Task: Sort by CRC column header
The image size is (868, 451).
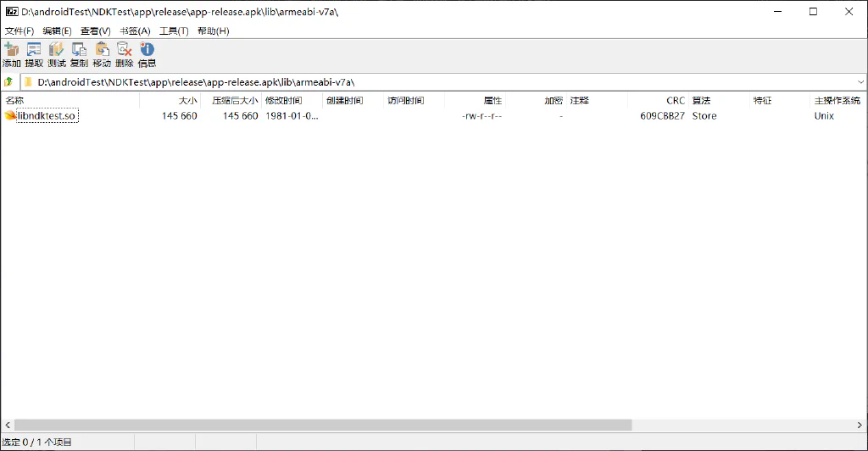Action: pyautogui.click(x=658, y=100)
